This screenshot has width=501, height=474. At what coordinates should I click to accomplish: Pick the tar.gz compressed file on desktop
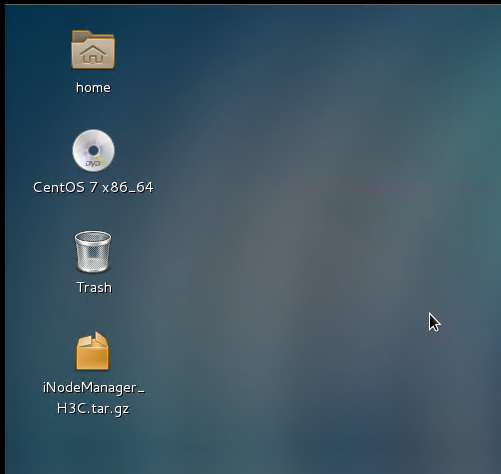pyautogui.click(x=93, y=351)
